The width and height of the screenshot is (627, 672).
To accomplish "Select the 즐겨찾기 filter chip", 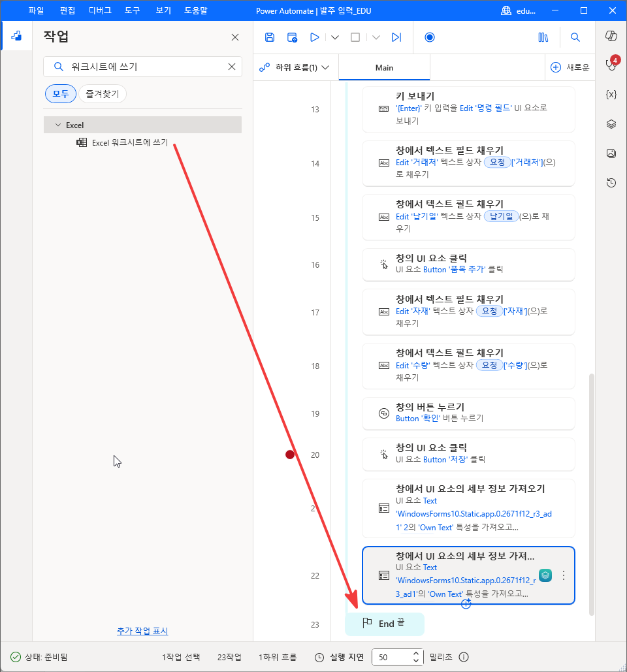I will tap(103, 94).
